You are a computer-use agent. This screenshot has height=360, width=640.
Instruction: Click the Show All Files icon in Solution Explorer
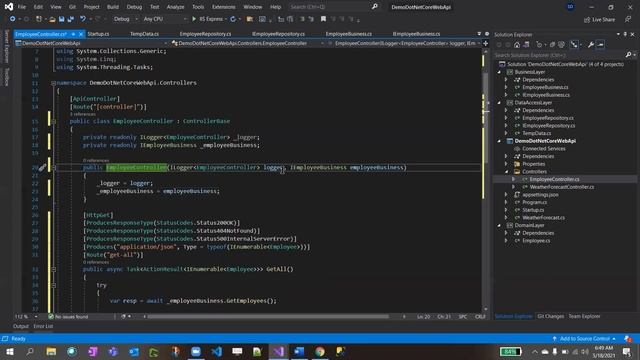coord(562,45)
